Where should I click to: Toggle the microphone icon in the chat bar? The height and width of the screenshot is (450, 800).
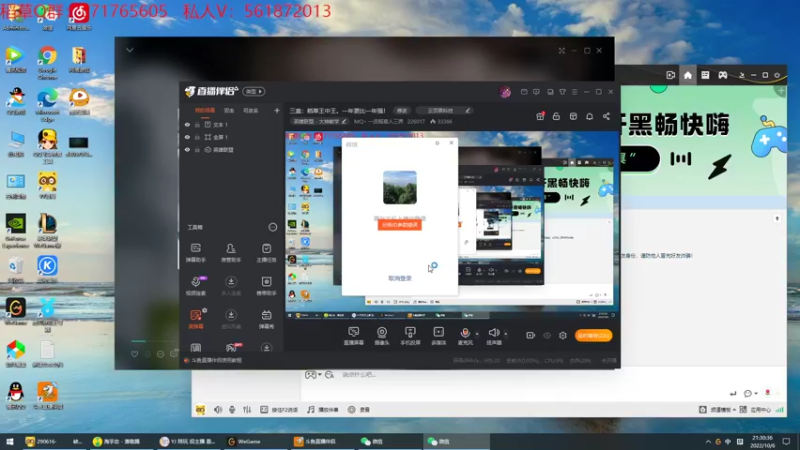[x=232, y=409]
